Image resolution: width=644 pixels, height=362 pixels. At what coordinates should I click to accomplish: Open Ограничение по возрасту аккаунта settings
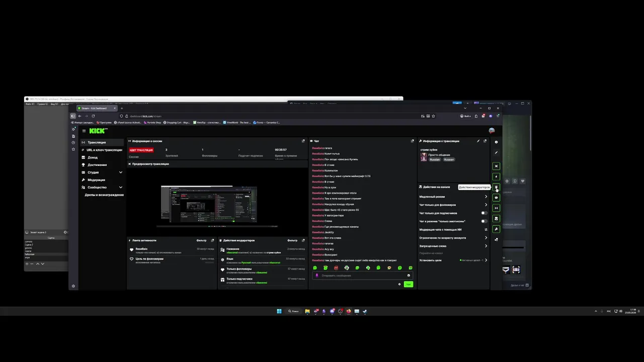(x=453, y=238)
